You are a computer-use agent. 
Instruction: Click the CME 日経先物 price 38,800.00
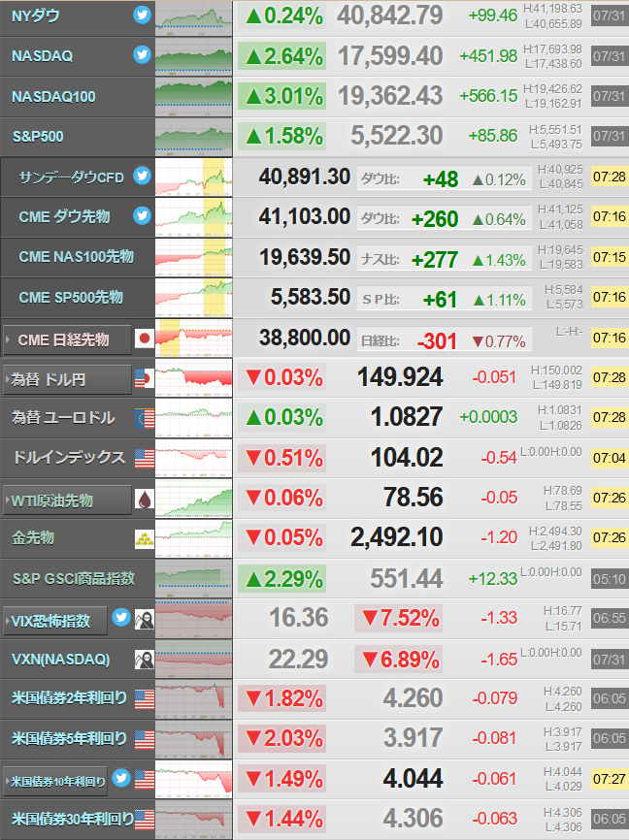tap(305, 338)
